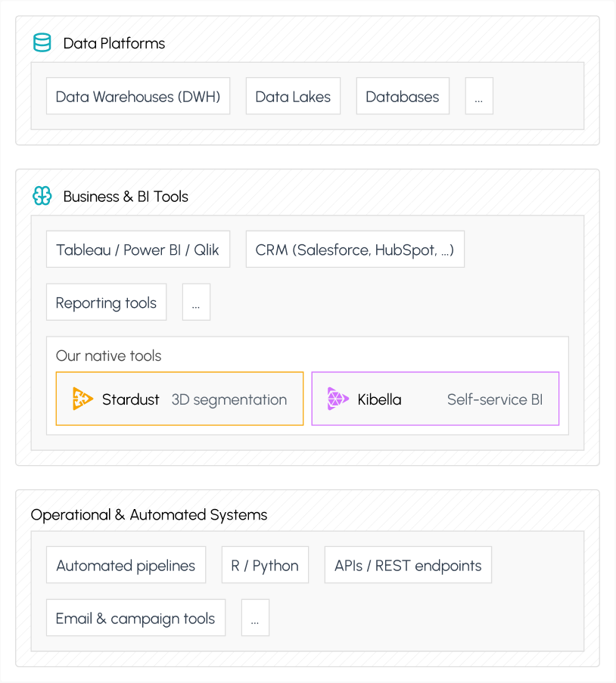Select the CRM (Salesforce, HubSpot, ...) box
Viewport: 616px width, 683px height.
point(356,249)
